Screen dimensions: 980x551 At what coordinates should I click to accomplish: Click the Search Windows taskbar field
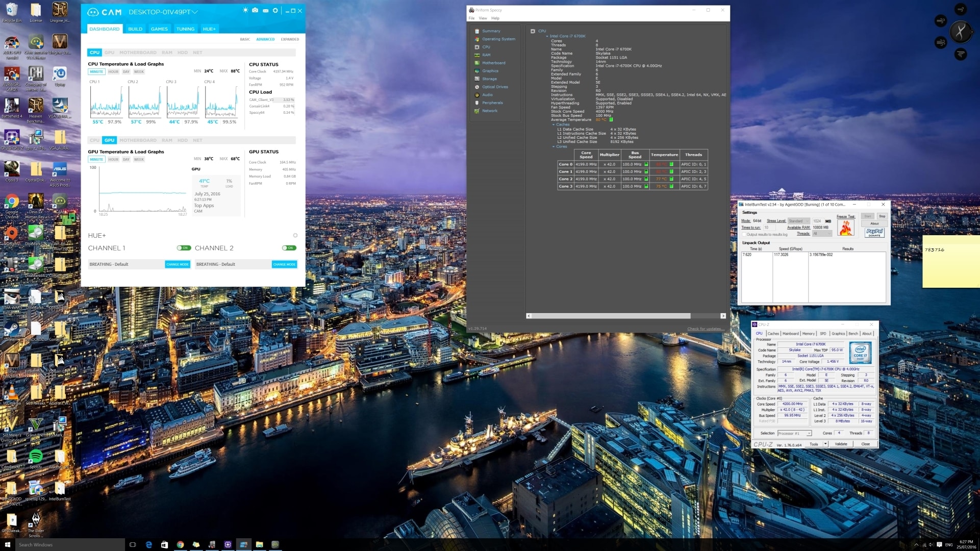69,544
